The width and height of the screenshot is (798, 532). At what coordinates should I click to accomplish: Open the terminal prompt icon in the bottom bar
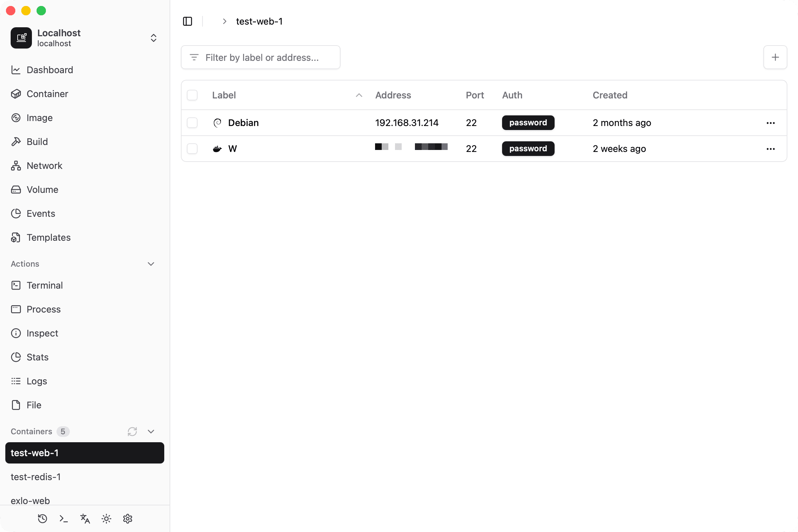coord(64,518)
